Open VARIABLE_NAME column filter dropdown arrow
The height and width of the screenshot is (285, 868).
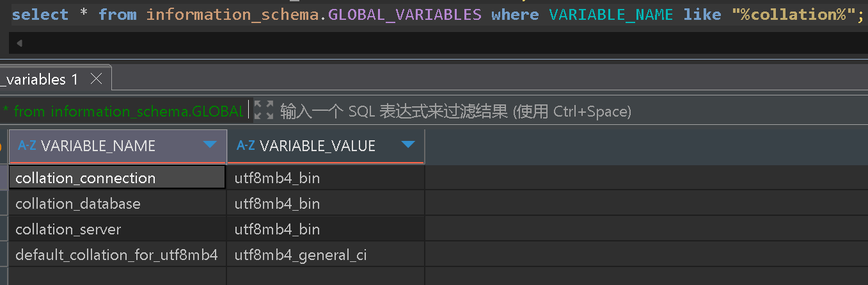click(x=210, y=145)
